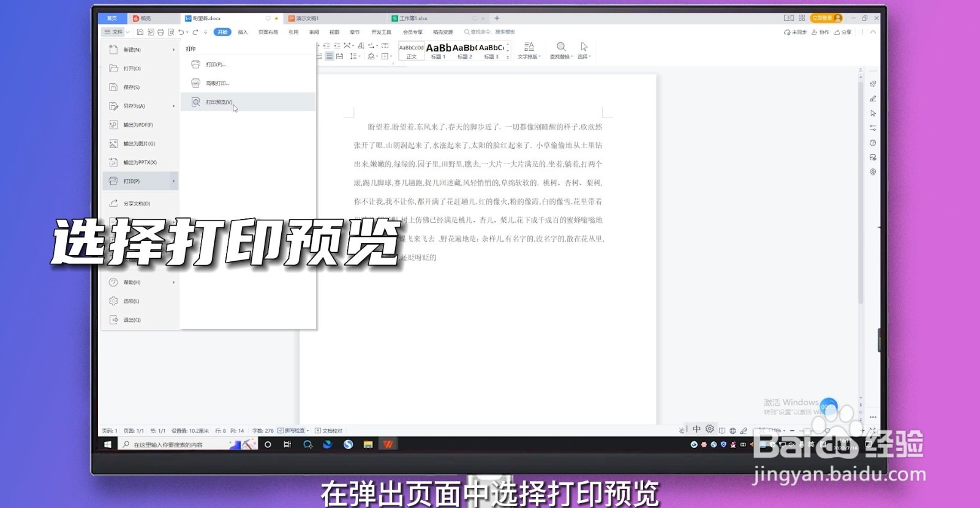Click the plus icon to add new tab

pyautogui.click(x=497, y=18)
